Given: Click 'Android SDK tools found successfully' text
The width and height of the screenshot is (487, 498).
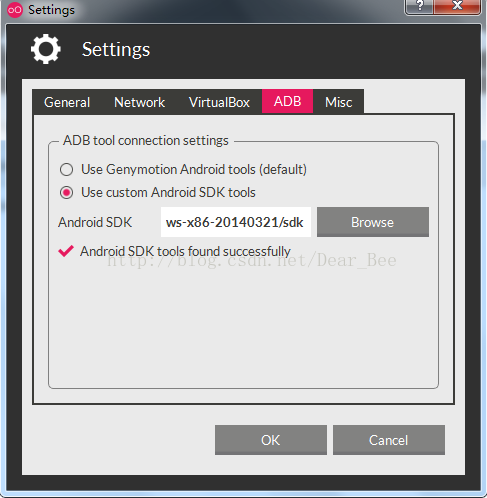Looking at the screenshot, I should pos(185,251).
